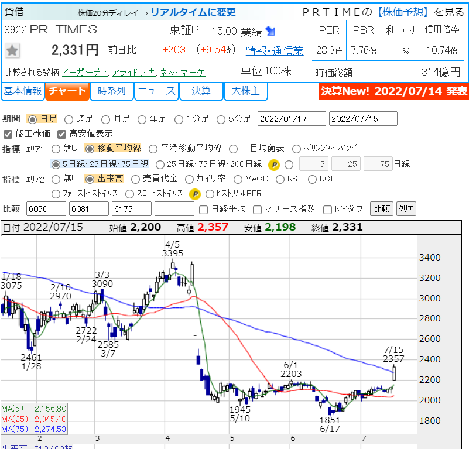The width and height of the screenshot is (476, 449).
Task: Click the 4/5 3395 high label on chart
Action: tap(173, 249)
